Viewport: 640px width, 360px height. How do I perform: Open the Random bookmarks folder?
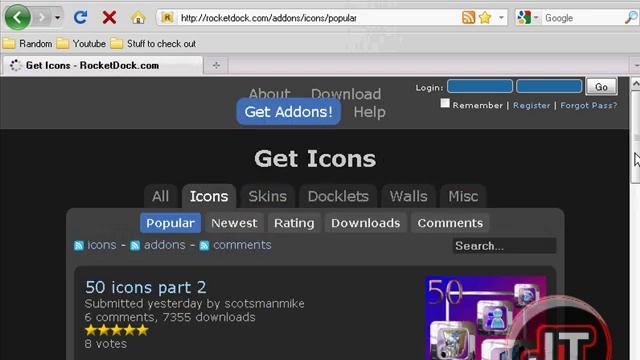tap(28, 44)
